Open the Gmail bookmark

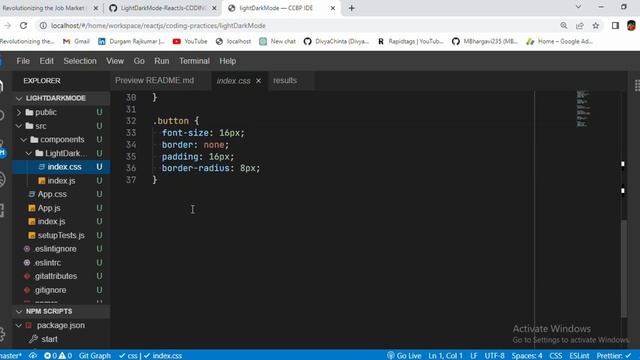pos(76,41)
